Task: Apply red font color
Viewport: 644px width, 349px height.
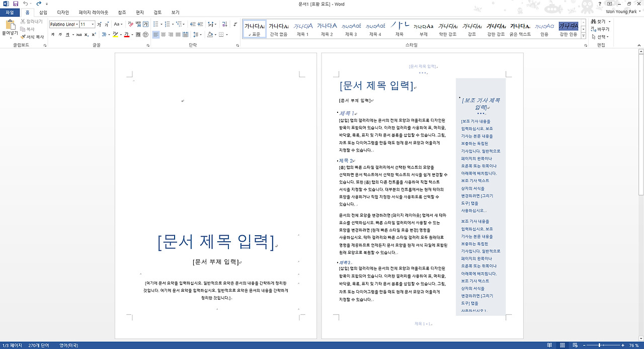Action: (127, 34)
